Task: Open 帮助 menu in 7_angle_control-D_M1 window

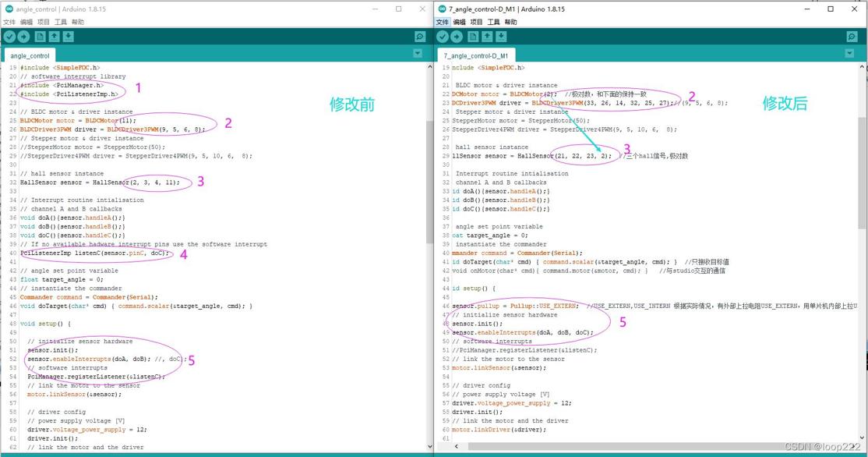Action: pos(511,22)
